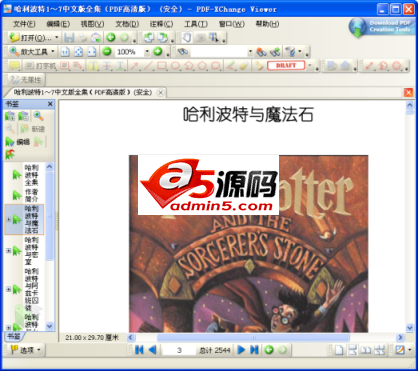
Task: Open the 编辑(E) menu
Action: click(x=58, y=24)
